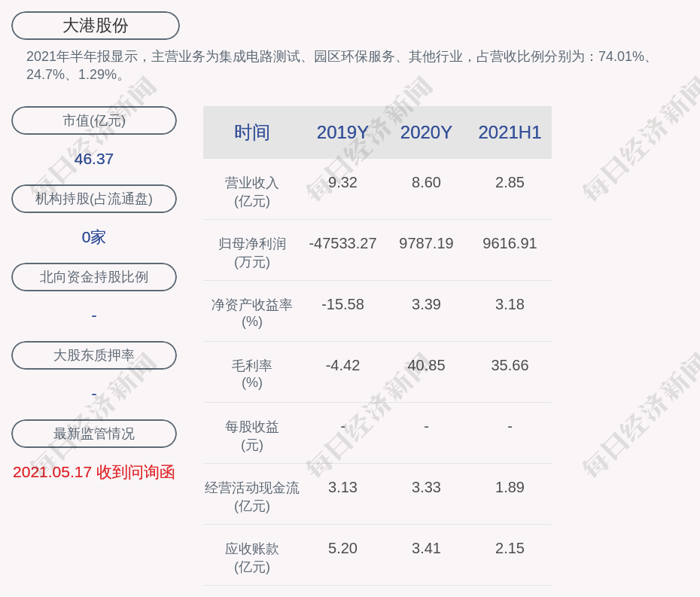
Task: Click gross margin value -4.42
Action: pyautogui.click(x=342, y=366)
